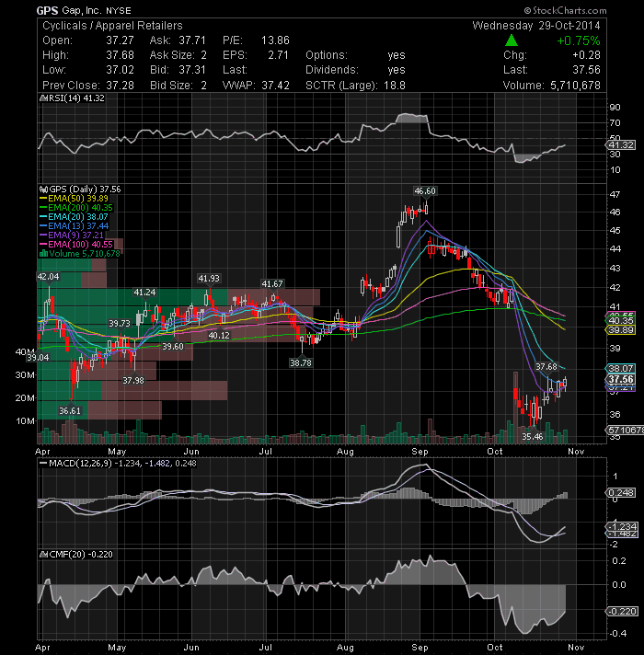Click the Prev Close 37.28 value
Image resolution: width=644 pixels, height=655 pixels.
click(120, 86)
